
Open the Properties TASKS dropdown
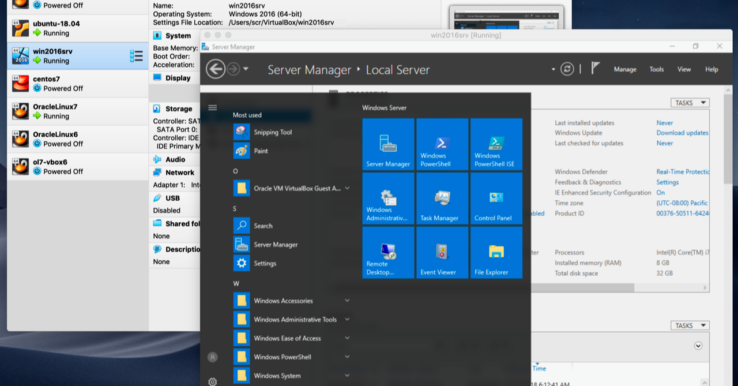[x=690, y=103]
